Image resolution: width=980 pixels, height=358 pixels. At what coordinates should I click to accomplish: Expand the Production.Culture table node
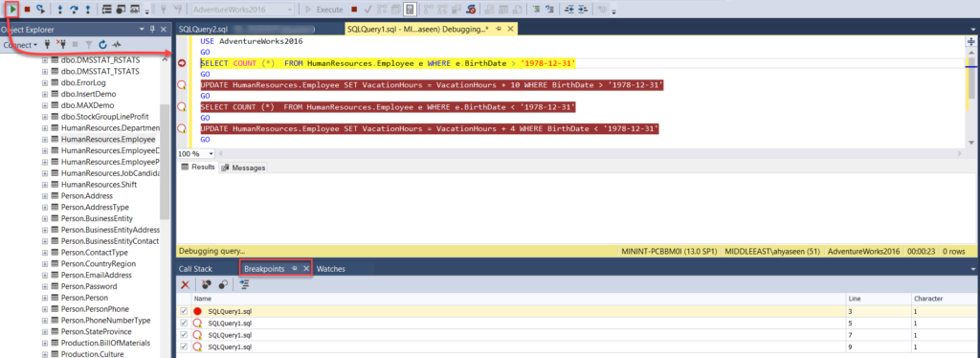45,355
